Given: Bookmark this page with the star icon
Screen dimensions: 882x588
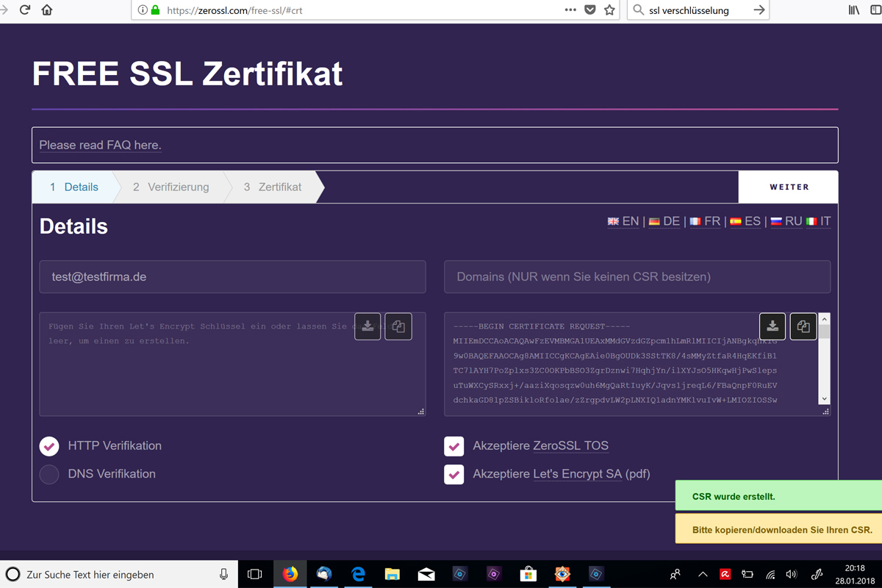Looking at the screenshot, I should (609, 10).
